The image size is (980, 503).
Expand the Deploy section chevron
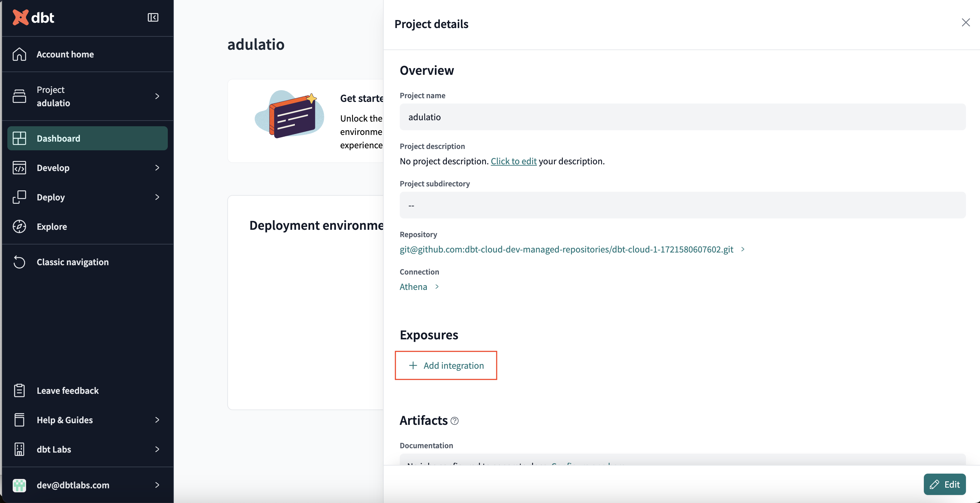(x=157, y=197)
